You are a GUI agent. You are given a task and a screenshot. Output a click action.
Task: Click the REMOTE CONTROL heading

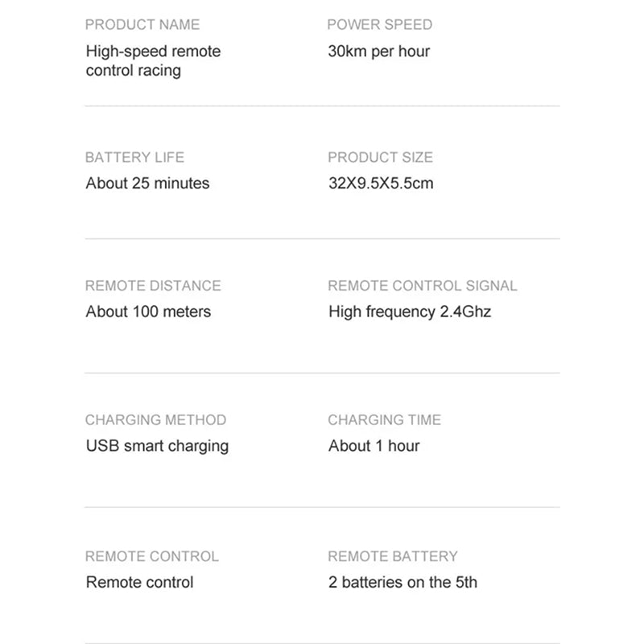click(151, 556)
